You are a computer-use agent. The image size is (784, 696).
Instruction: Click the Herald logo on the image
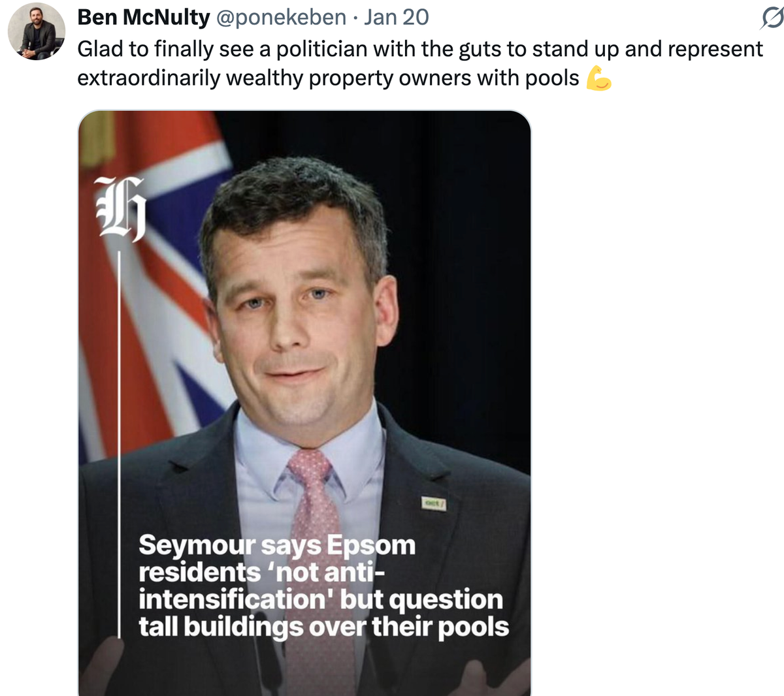point(120,209)
